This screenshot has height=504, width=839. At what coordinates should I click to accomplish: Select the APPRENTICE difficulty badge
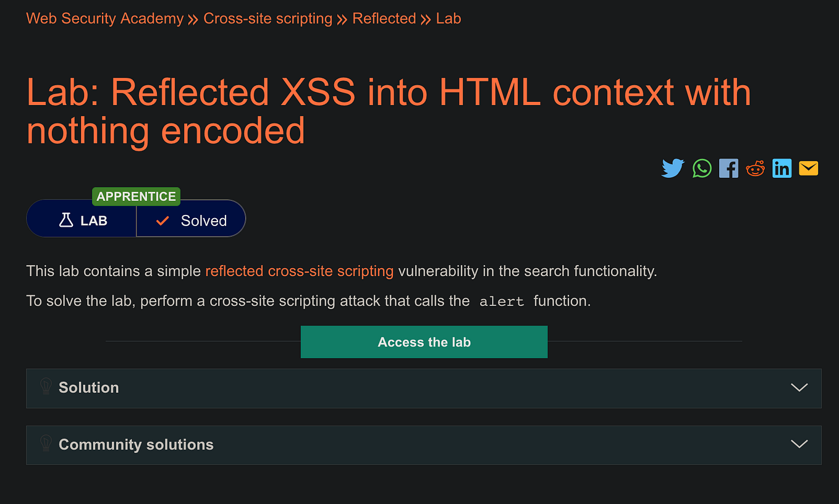pos(136,196)
